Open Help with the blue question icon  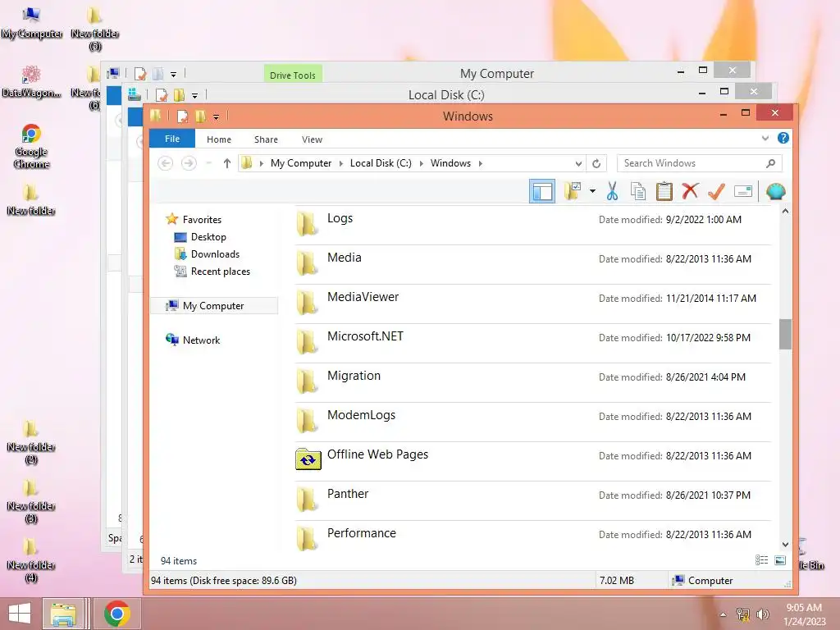(x=783, y=138)
